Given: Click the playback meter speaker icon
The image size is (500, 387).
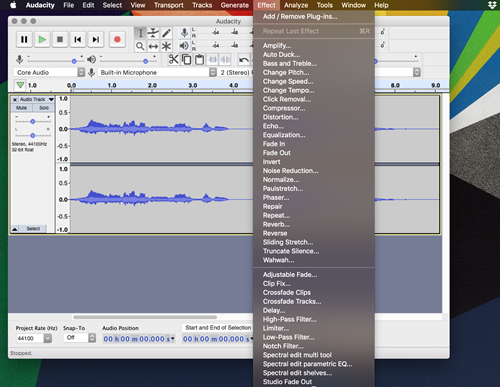Looking at the screenshot, I should click(184, 46).
